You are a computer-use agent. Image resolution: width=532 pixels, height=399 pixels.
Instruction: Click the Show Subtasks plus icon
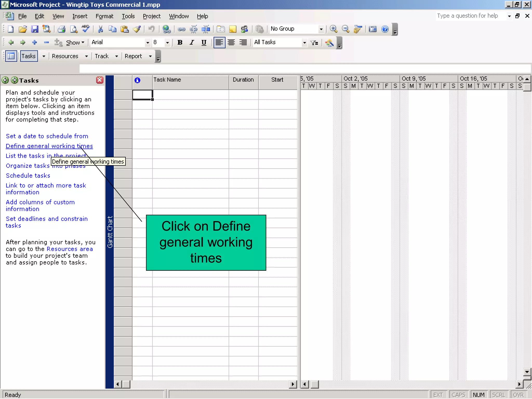click(35, 42)
